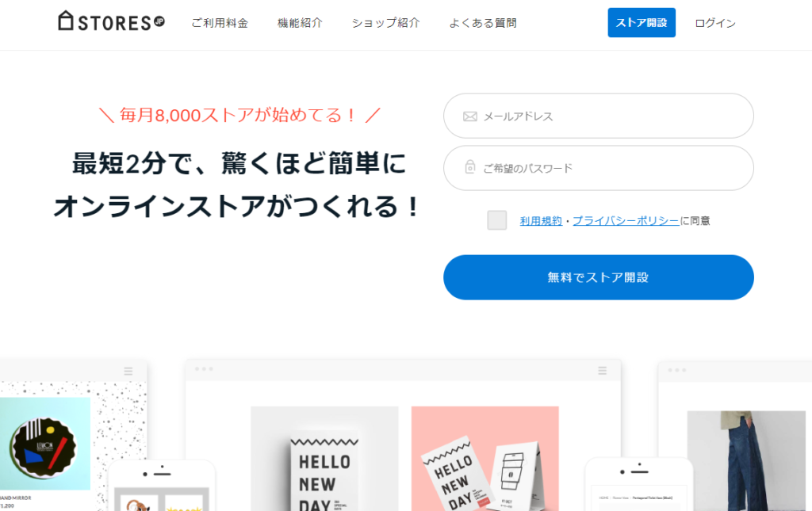Click the 無料でストア開設 button

599,277
